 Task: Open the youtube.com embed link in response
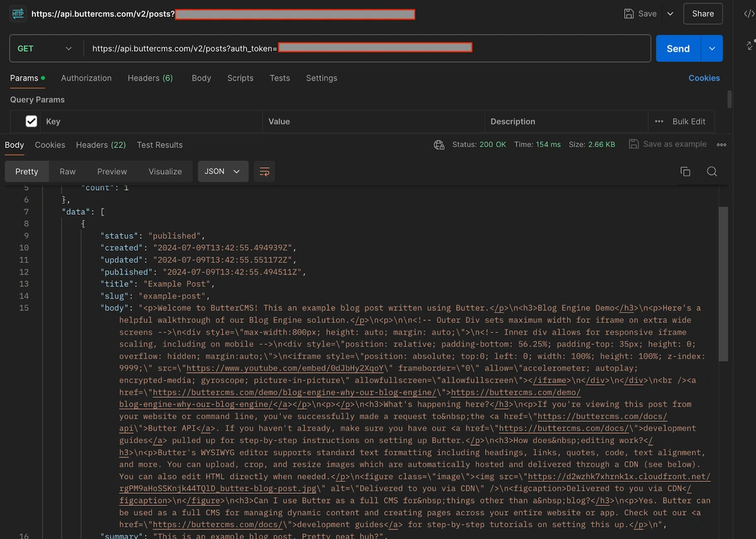click(x=285, y=368)
